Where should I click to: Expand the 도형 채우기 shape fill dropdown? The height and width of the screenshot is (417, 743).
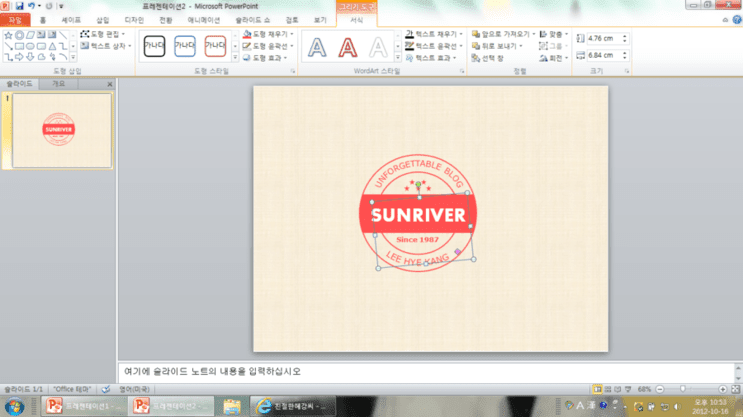pos(292,34)
